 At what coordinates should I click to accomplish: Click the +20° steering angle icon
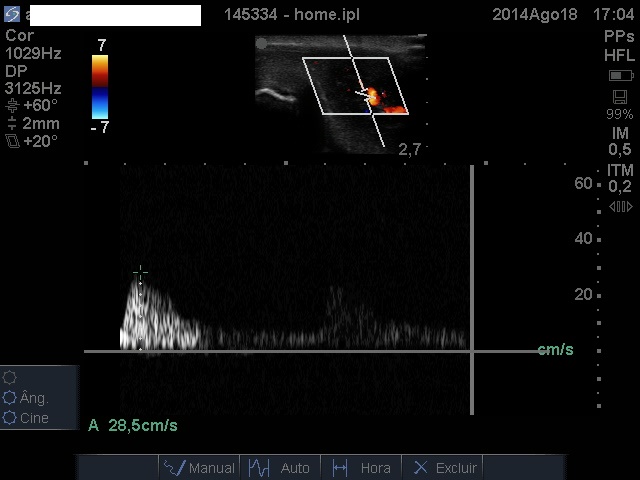(12, 141)
